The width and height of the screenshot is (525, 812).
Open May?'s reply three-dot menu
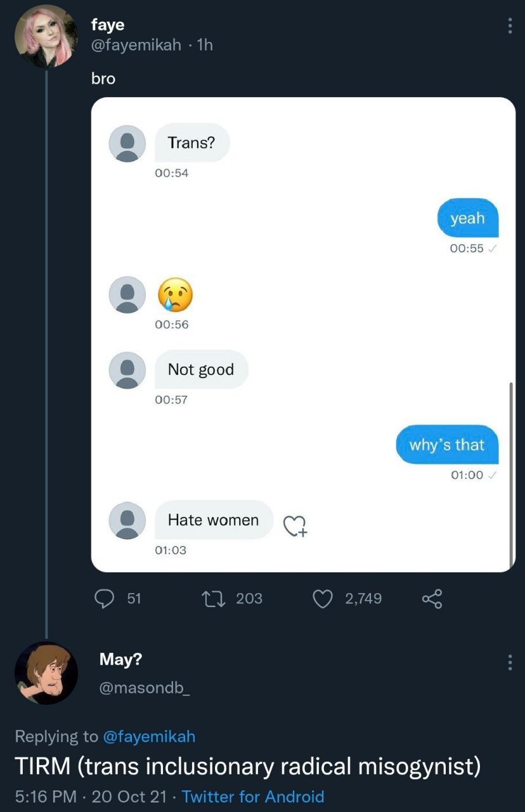510,662
